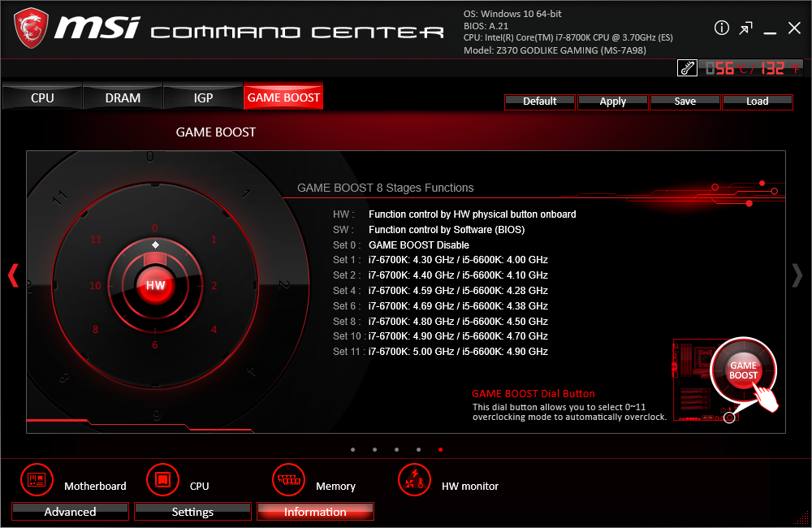Screen dimensions: 812x528
Task: Click the Model Z370 GODLIKE GAMING text
Action: click(x=555, y=50)
